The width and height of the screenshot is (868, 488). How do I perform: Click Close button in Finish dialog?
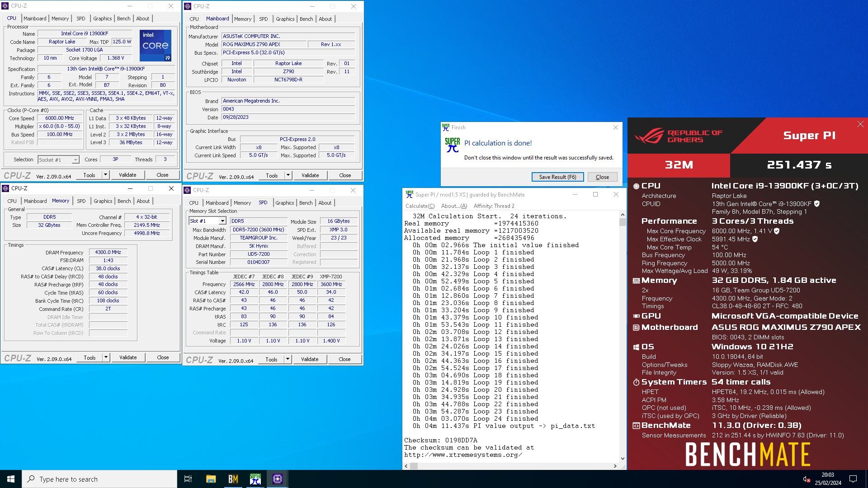(x=602, y=177)
